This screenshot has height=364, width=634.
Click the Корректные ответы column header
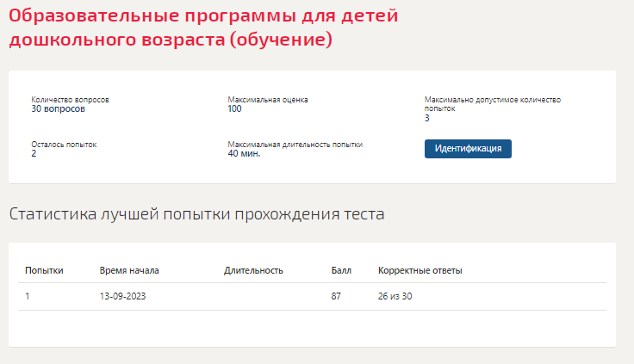pos(420,270)
